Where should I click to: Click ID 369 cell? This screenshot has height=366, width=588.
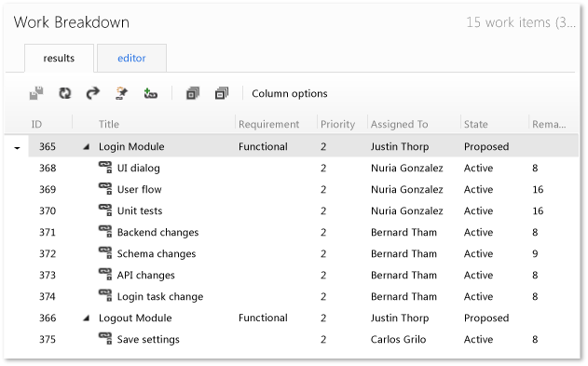pyautogui.click(x=48, y=189)
